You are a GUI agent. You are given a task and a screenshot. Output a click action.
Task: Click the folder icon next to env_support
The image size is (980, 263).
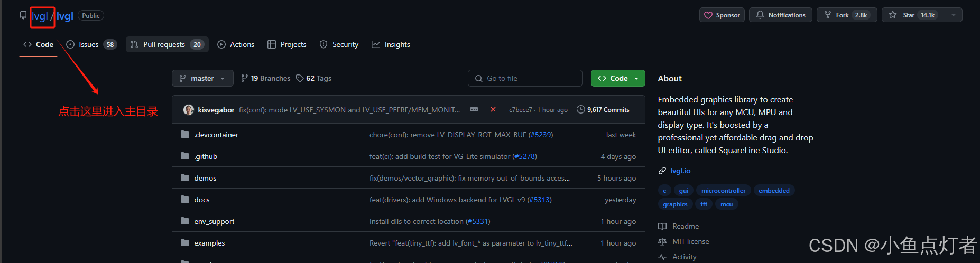click(185, 221)
